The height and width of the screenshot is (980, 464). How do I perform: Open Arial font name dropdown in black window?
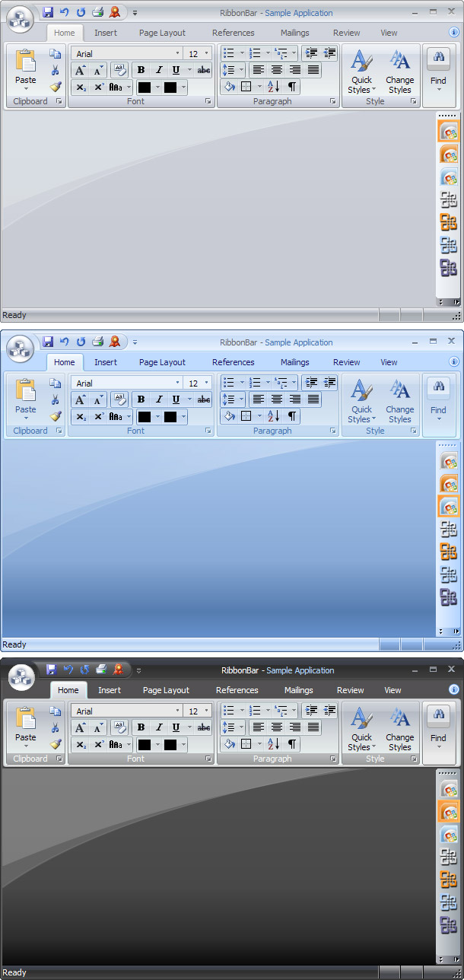178,711
